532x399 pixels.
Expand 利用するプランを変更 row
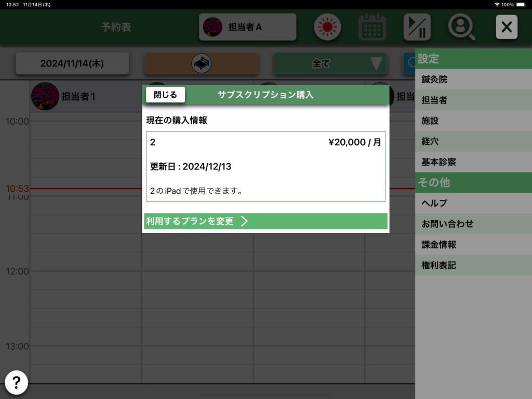pyautogui.click(x=265, y=221)
